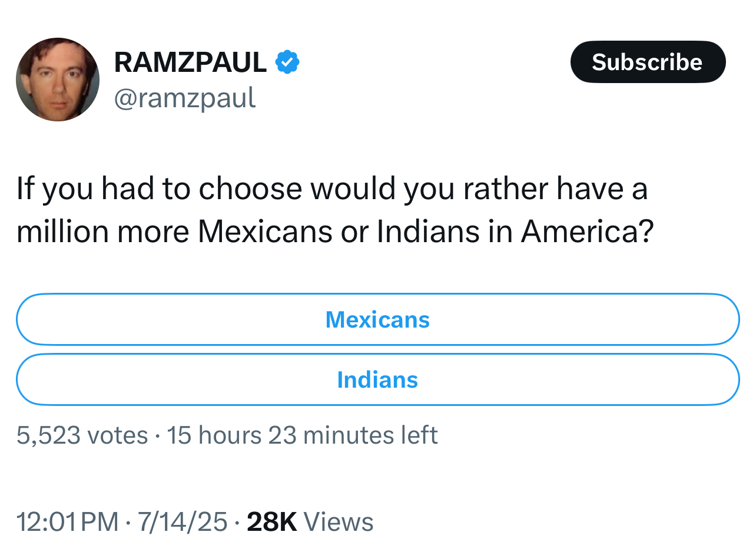The height and width of the screenshot is (555, 756).
Task: Click the Views label next to 28K
Action: point(339,522)
